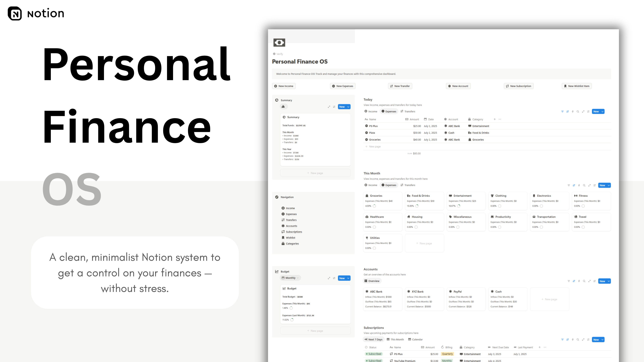Screen dimensions: 644x362
Task: Click the line chart icon next to Budget
Action: (277, 271)
